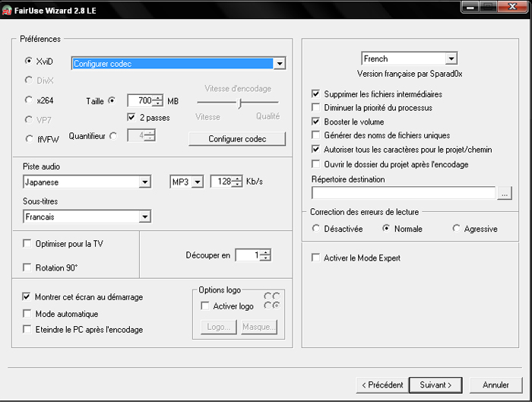
Task: Open the Configurer codec dropdown list
Action: pyautogui.click(x=279, y=63)
